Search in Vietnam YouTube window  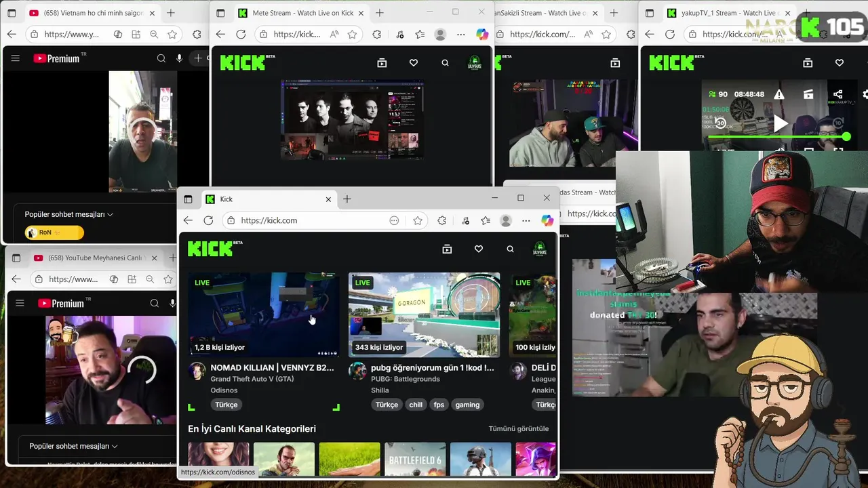point(161,58)
